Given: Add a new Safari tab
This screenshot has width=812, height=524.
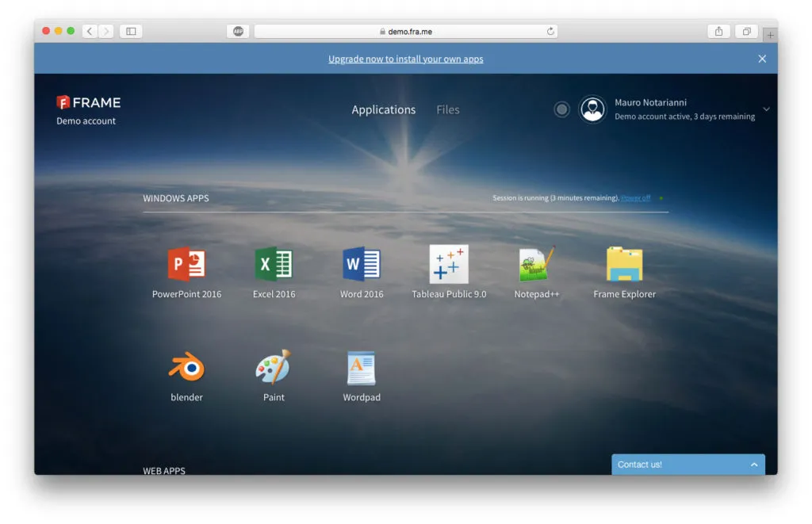Looking at the screenshot, I should pos(770,35).
